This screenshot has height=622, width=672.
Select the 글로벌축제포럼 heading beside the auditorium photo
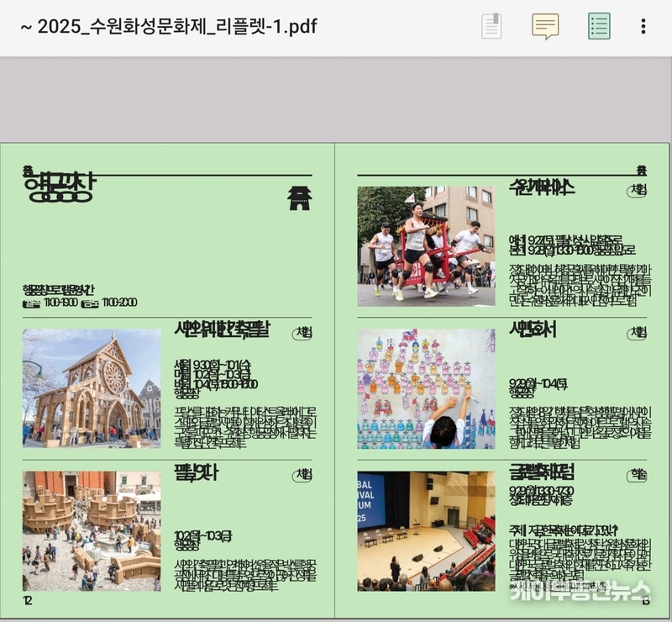click(x=542, y=472)
